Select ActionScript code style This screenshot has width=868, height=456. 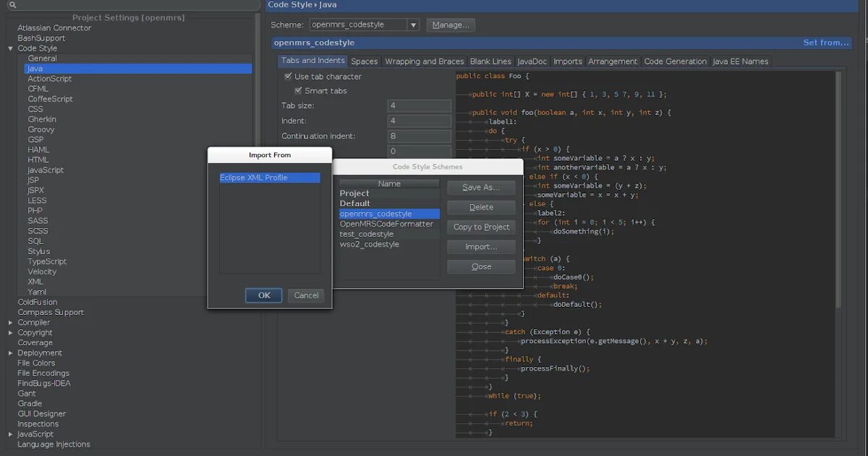pos(50,79)
